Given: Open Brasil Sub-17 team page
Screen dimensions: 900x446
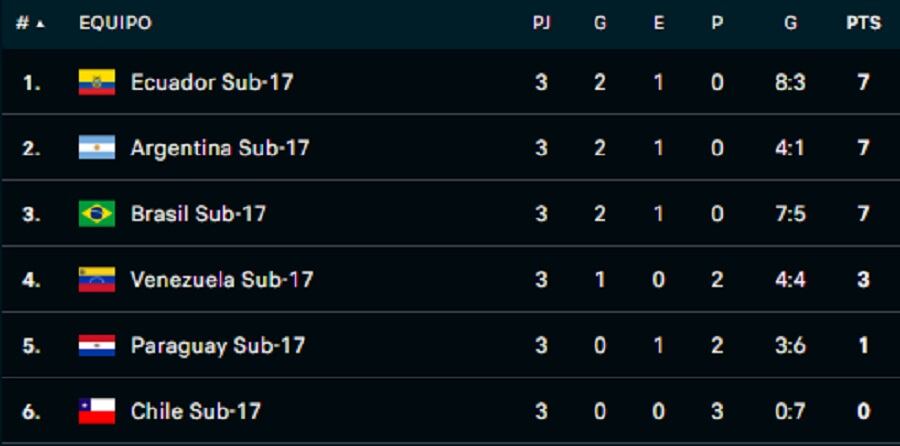Looking at the screenshot, I should pyautogui.click(x=198, y=214).
